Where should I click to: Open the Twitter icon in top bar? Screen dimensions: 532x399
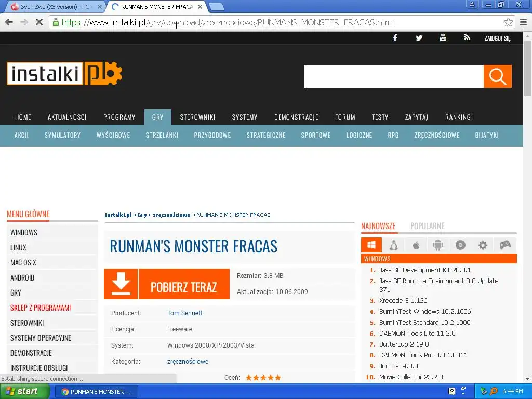[419, 38]
